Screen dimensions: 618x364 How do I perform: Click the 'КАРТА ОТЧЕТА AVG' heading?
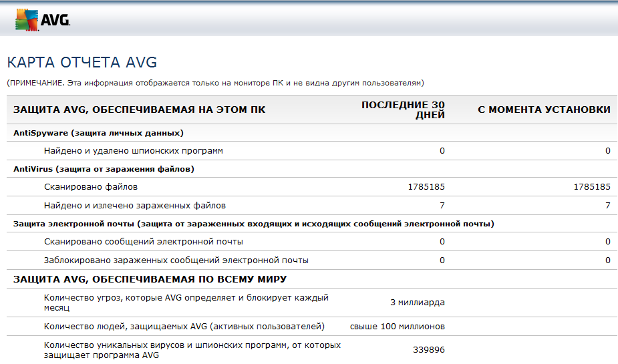pyautogui.click(x=82, y=62)
